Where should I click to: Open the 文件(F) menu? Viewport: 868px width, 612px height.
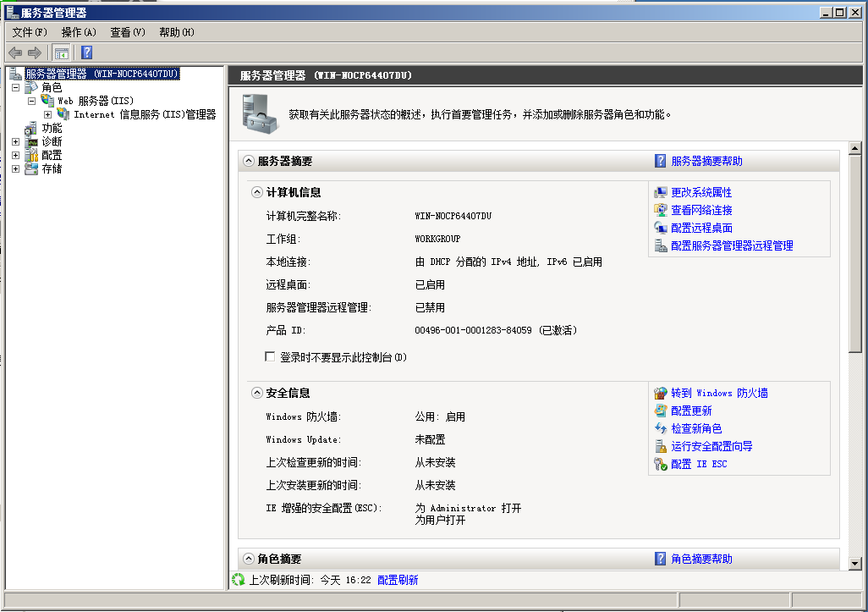click(30, 32)
